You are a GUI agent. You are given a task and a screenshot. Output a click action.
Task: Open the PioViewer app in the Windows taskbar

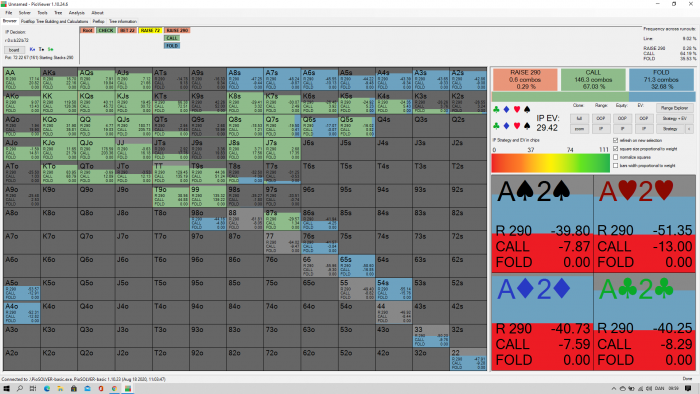(x=128, y=389)
